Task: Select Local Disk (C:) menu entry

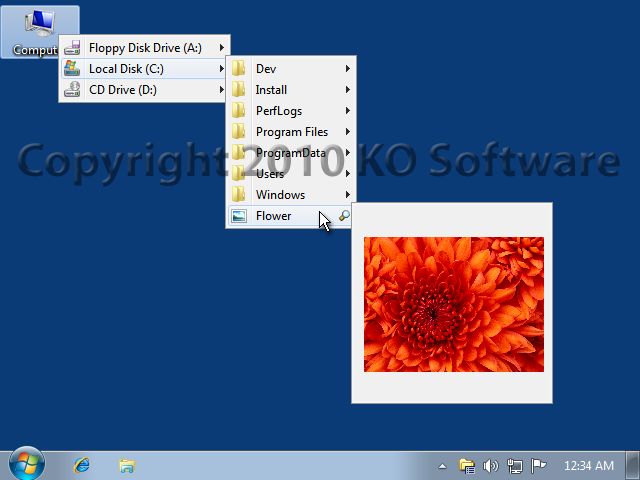Action: click(x=144, y=69)
